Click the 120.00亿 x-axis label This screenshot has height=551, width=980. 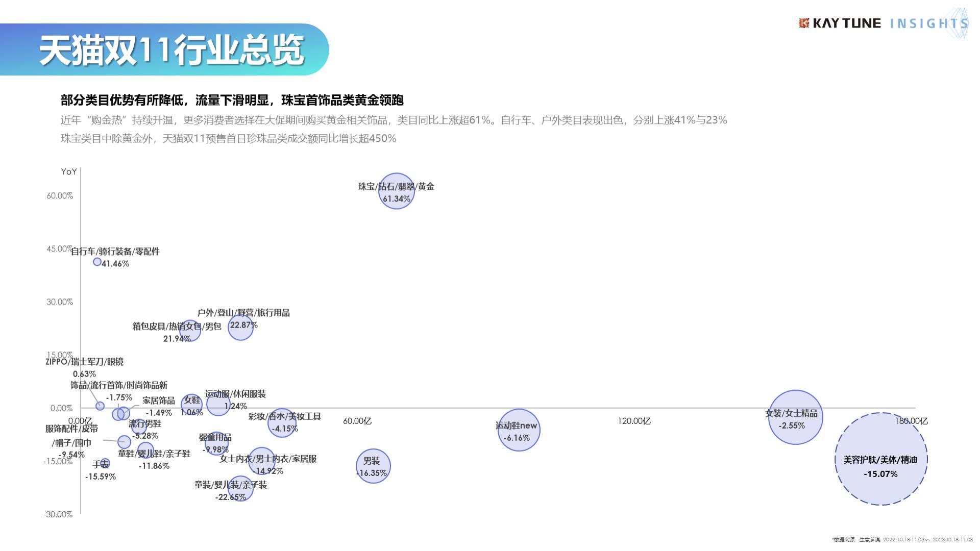coord(634,421)
